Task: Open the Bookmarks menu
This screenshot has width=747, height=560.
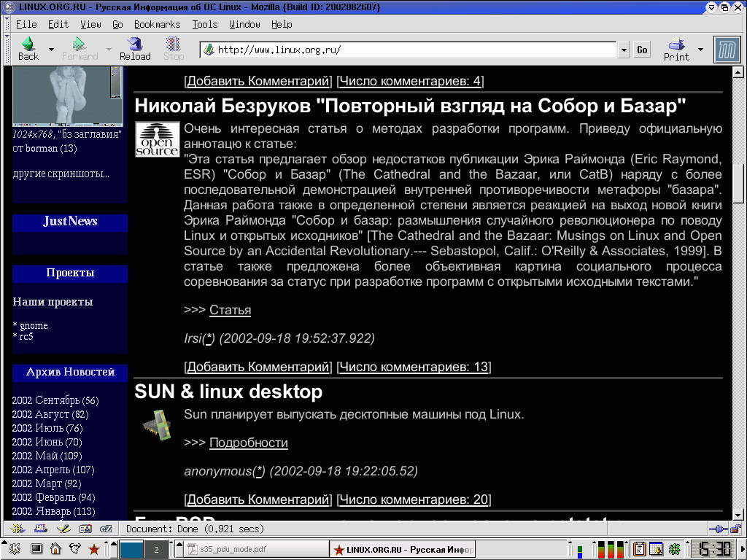Action: (x=158, y=24)
